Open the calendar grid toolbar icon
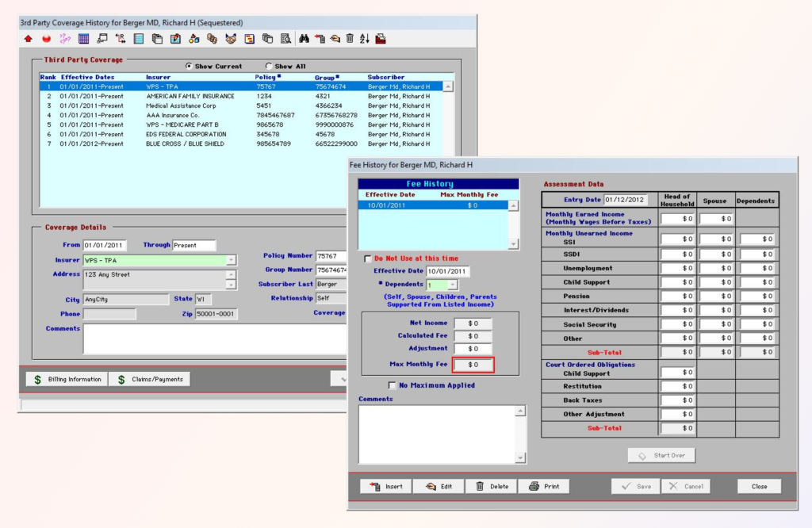 pyautogui.click(x=85, y=38)
